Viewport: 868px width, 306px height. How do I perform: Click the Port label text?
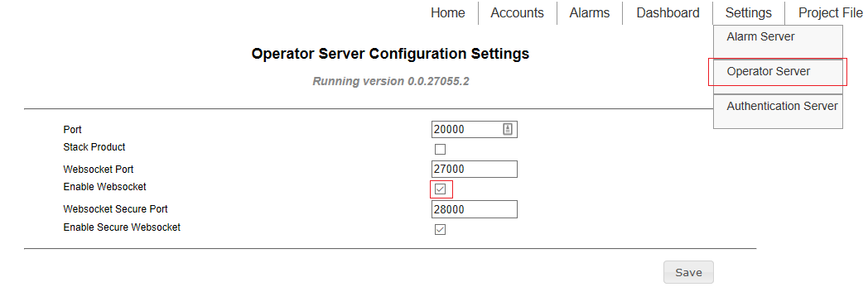pos(73,129)
